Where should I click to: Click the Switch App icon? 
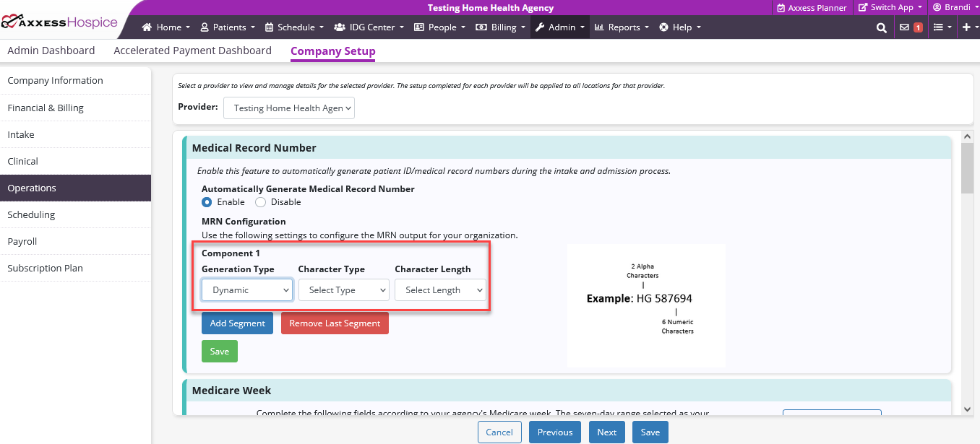863,7
